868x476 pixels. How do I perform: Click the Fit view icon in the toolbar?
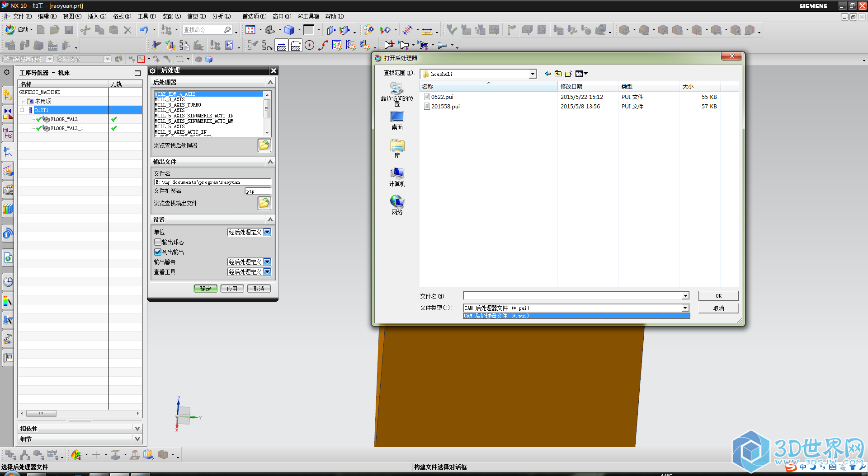pos(250,30)
